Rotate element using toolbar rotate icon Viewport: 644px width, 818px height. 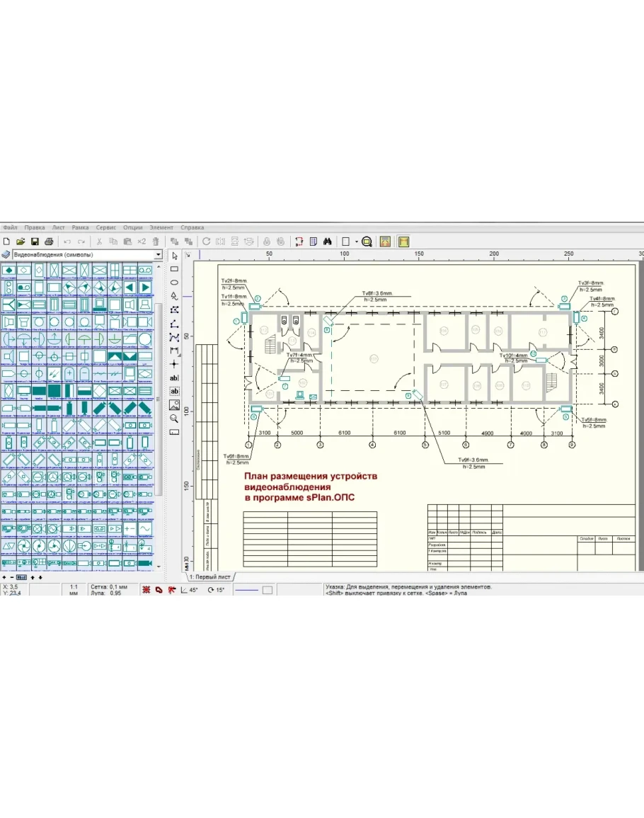click(207, 242)
